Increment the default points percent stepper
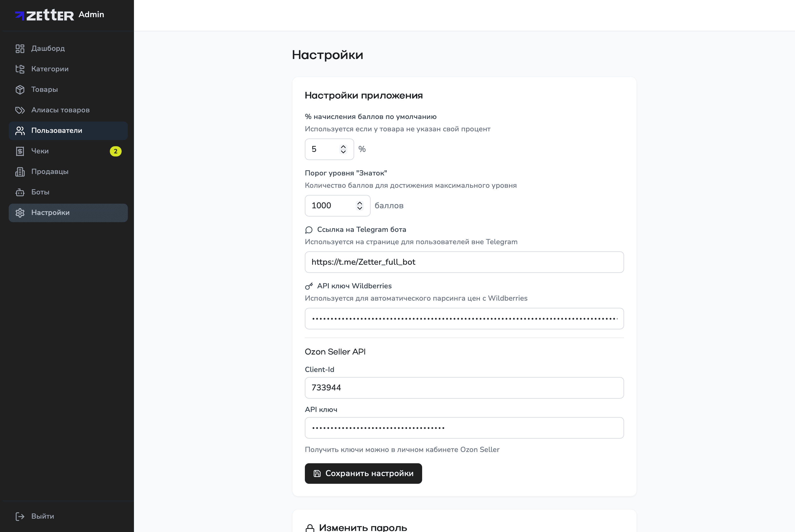This screenshot has width=795, height=532. (343, 146)
